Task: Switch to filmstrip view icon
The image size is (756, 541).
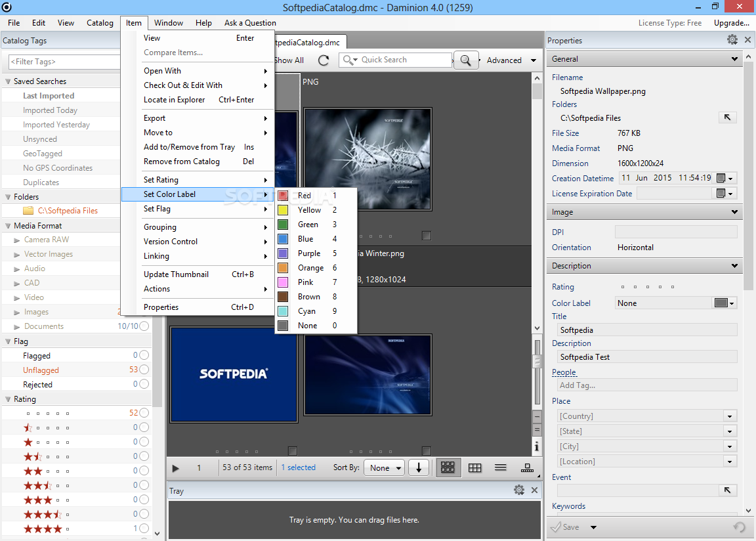Action: (527, 467)
